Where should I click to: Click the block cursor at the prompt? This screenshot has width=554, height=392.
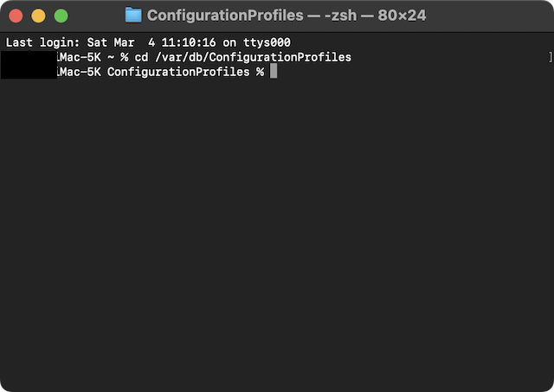pos(274,71)
